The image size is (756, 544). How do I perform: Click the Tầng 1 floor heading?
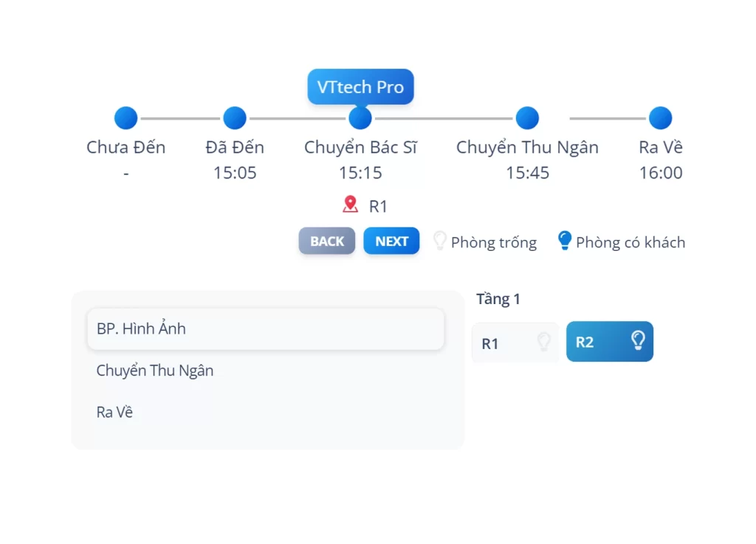498,299
